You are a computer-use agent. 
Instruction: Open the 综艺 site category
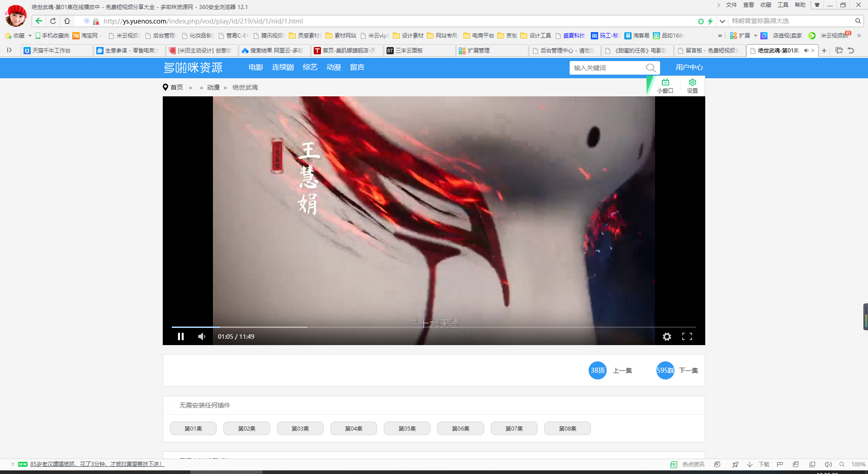pos(310,67)
